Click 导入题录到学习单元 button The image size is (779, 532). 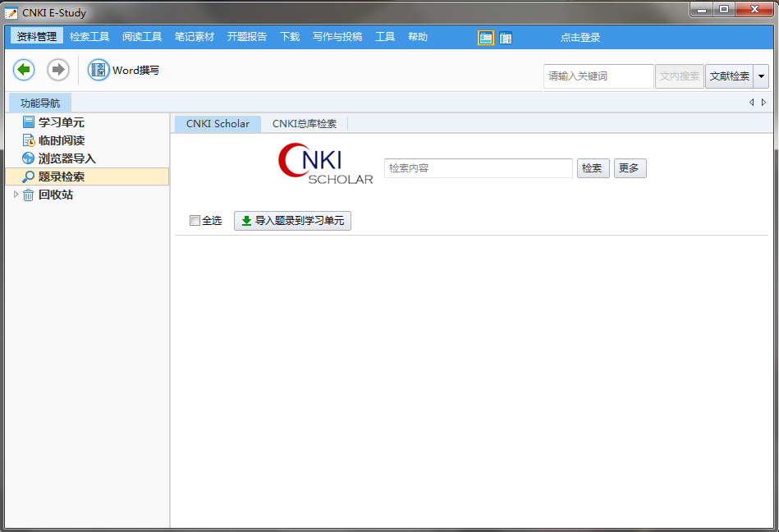pyautogui.click(x=292, y=221)
